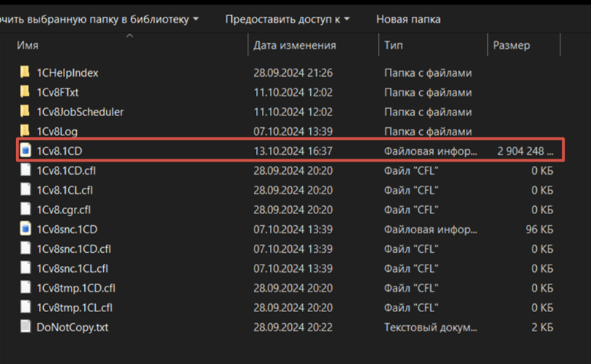This screenshot has width=591, height=364.
Task: Click the 'Файл "CFL"' type of 1Cv8.cgr.cfl
Action: pyautogui.click(x=411, y=210)
